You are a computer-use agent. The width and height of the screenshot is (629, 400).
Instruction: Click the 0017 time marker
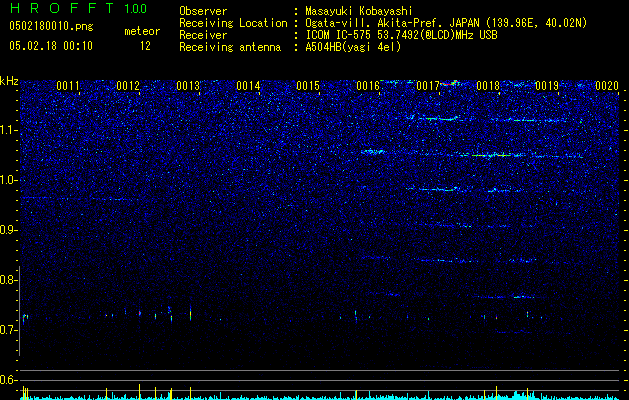tap(428, 86)
